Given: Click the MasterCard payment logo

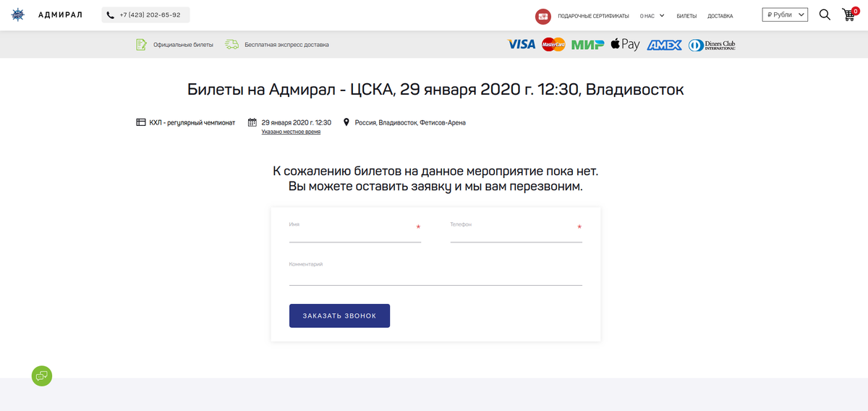Looking at the screenshot, I should (553, 44).
